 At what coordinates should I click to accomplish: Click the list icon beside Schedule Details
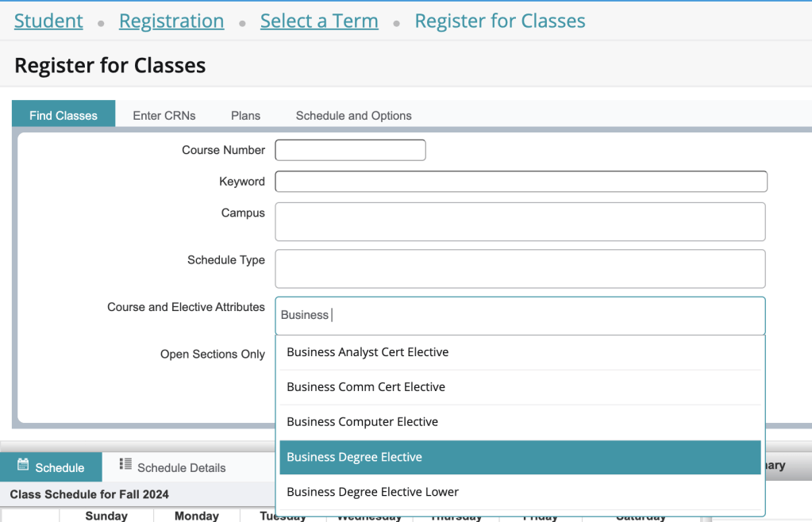(x=125, y=465)
